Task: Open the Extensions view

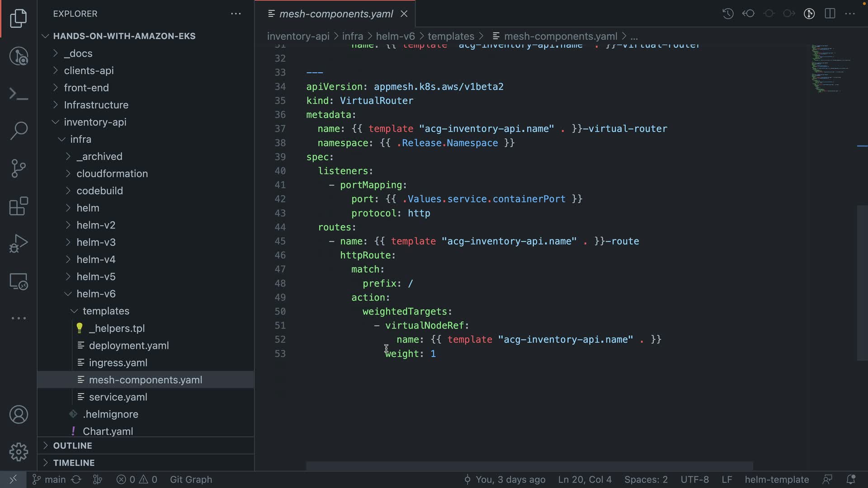Action: (x=19, y=206)
